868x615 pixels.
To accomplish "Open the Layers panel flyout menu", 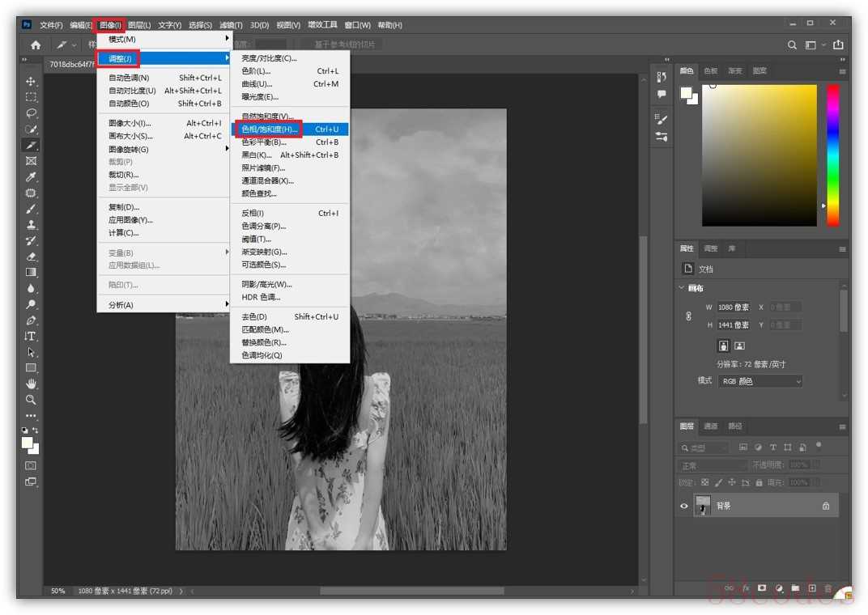I will pyautogui.click(x=842, y=426).
